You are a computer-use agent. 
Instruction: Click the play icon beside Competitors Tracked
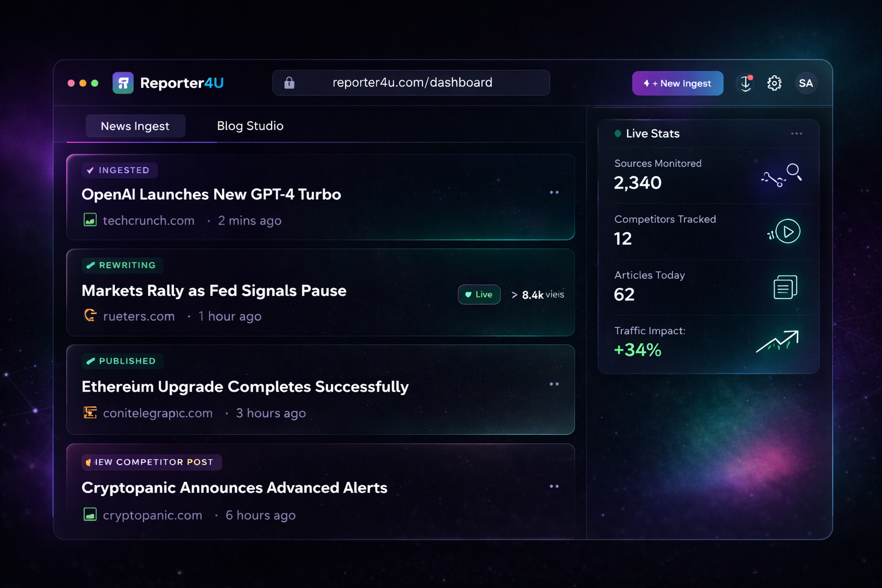click(788, 231)
